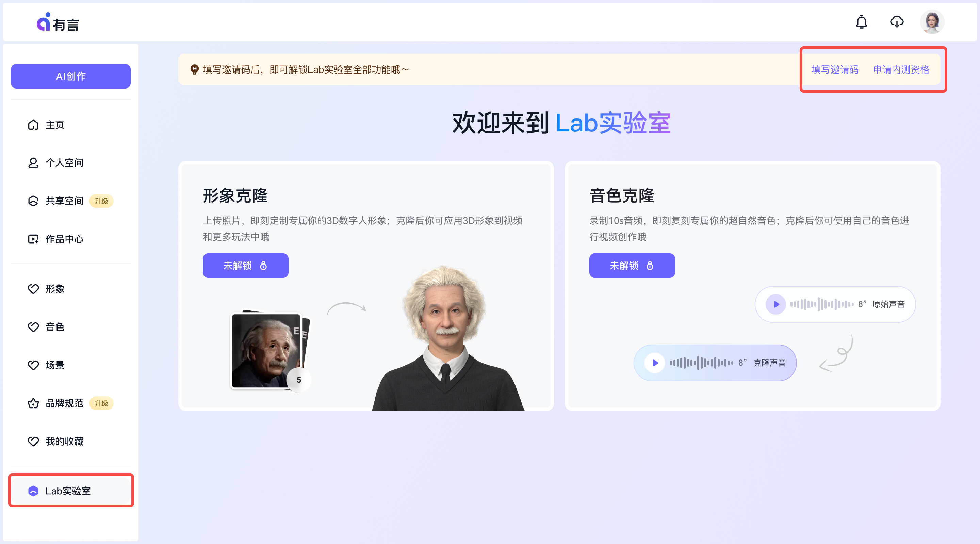Click the 有言 logo
This screenshot has width=980, height=544.
[x=58, y=23]
